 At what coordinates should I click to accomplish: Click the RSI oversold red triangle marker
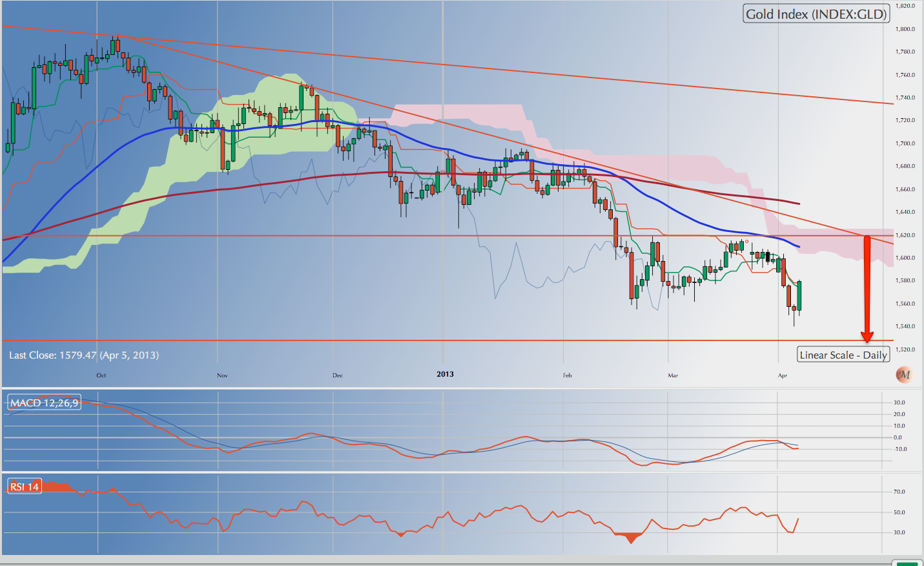pyautogui.click(x=630, y=538)
